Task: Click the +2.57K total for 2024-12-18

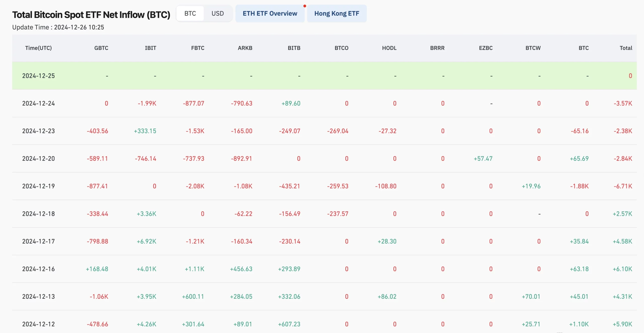Action: pos(622,214)
